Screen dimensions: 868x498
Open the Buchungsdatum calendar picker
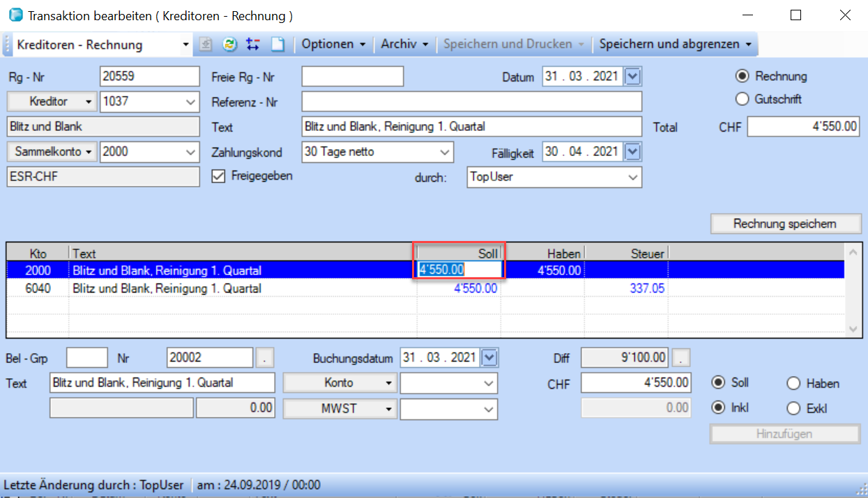[490, 358]
